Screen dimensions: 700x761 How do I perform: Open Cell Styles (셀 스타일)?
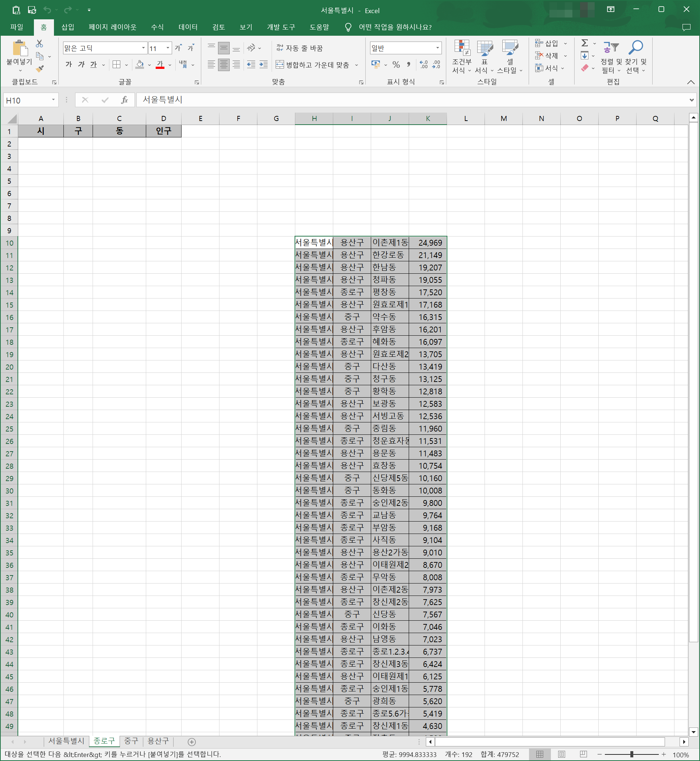[510, 57]
